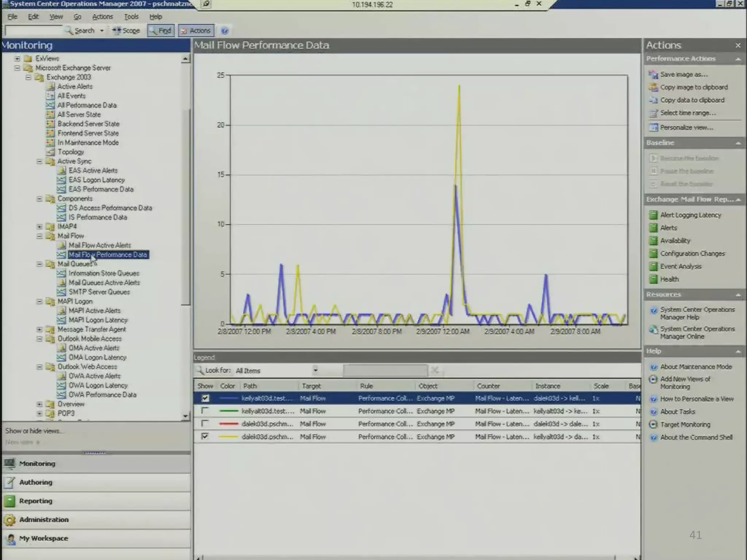Click the Find toolbar button

click(x=161, y=31)
